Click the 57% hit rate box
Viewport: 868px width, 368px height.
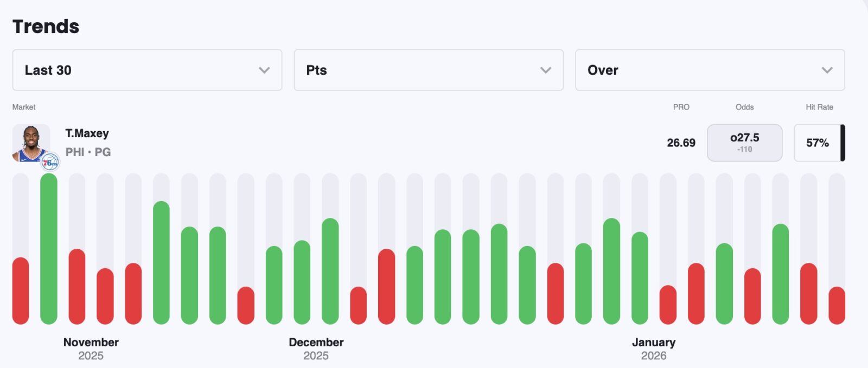(x=817, y=143)
